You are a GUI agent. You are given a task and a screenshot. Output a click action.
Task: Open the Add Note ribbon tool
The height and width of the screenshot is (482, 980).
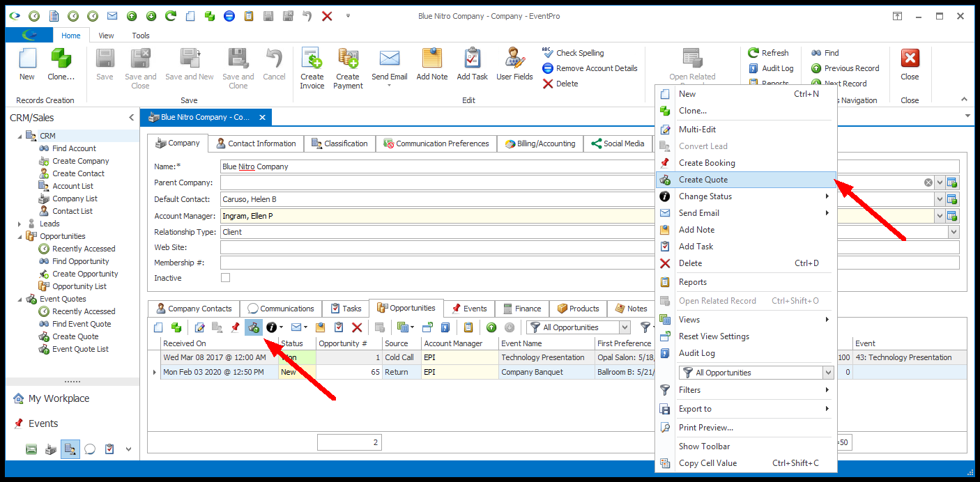[x=432, y=65]
